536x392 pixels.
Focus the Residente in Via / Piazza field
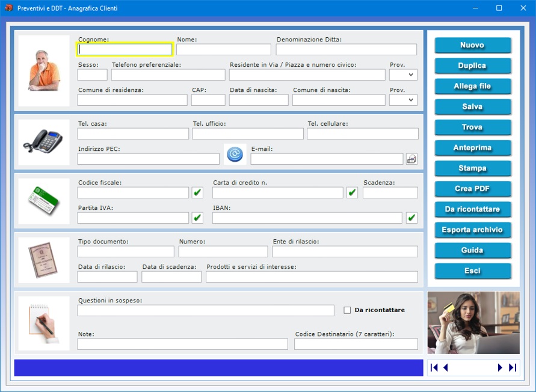point(307,75)
